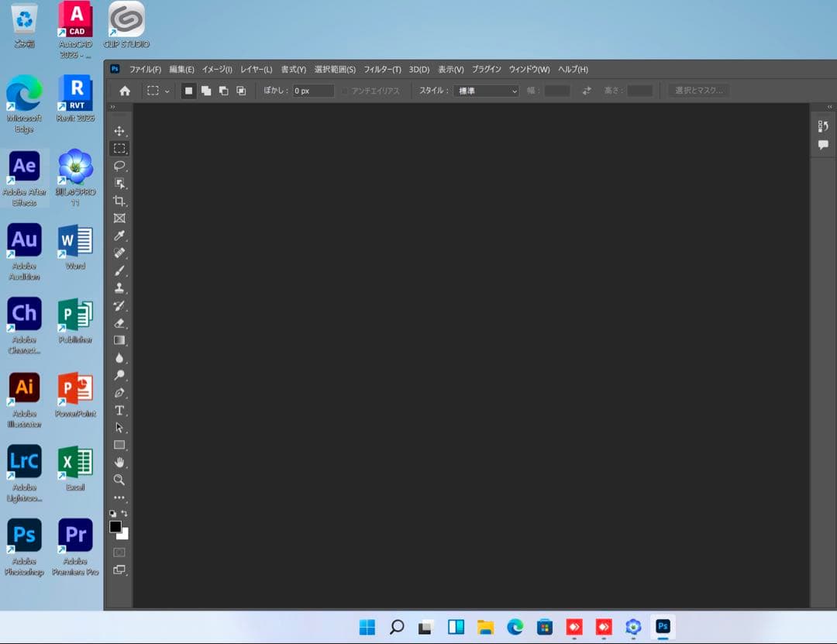Image resolution: width=837 pixels, height=644 pixels.
Task: Enable Subtract from selection mode
Action: pos(223,91)
